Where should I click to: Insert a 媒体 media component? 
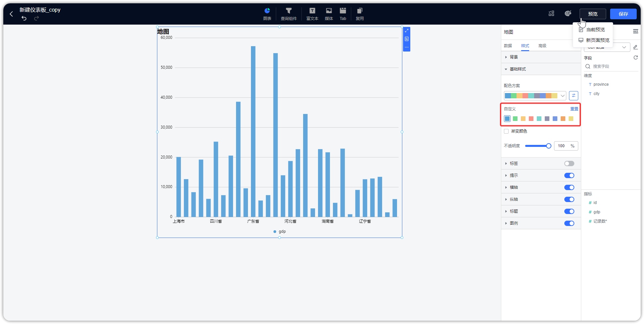pyautogui.click(x=329, y=14)
